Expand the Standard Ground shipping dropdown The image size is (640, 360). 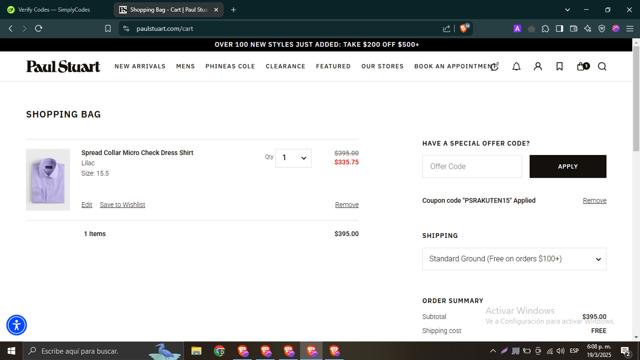[x=514, y=259]
